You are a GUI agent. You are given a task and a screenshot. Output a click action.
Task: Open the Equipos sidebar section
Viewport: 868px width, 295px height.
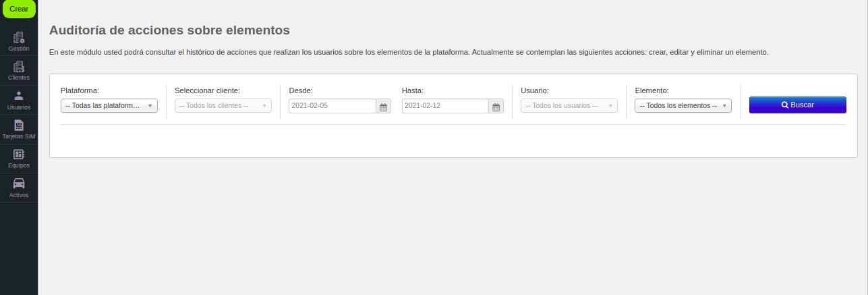pyautogui.click(x=19, y=159)
